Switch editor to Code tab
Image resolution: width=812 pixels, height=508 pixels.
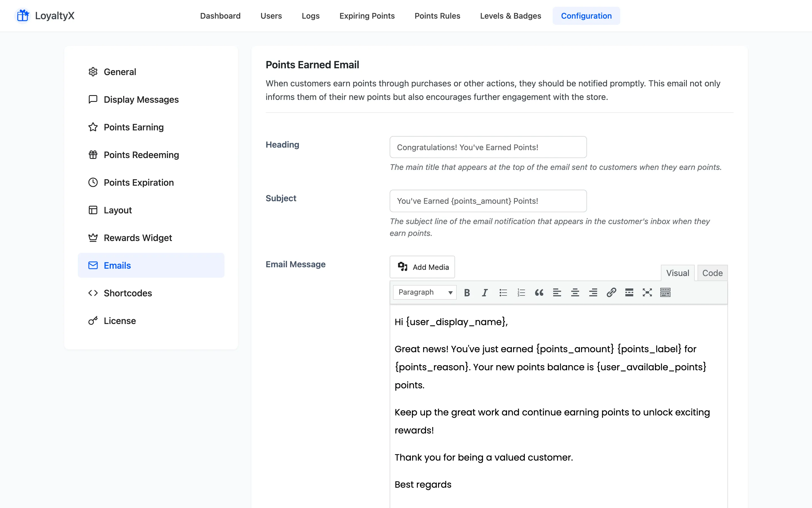712,273
